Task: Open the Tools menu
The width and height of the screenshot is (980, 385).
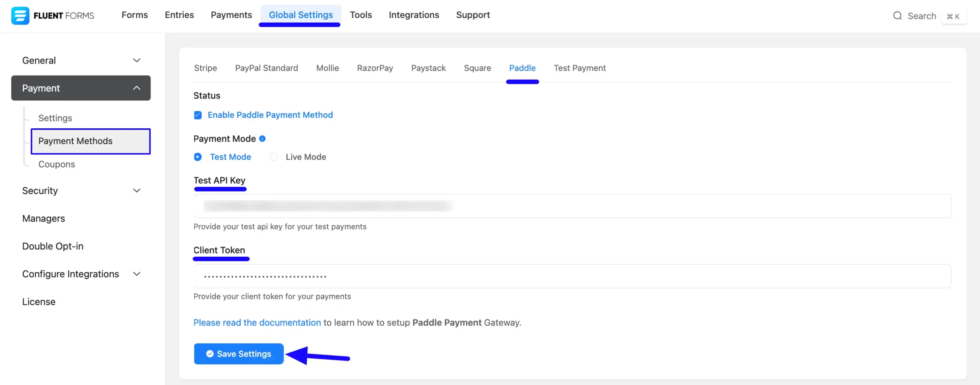Action: pos(361,15)
